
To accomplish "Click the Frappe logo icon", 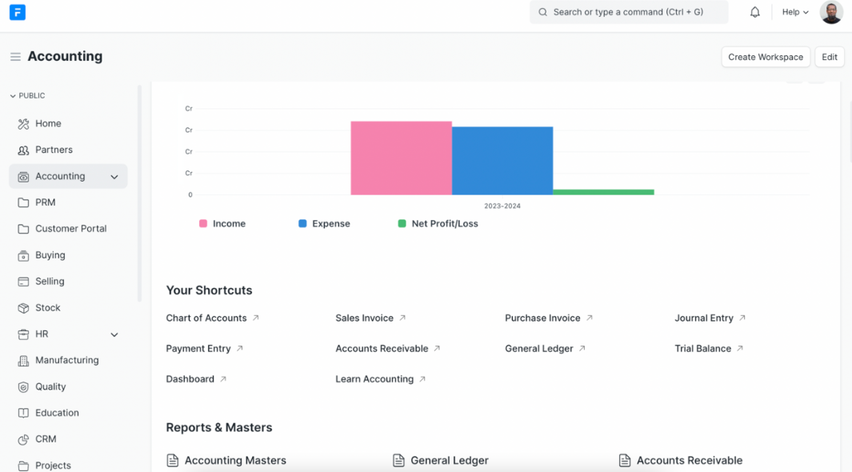I will click(x=17, y=12).
